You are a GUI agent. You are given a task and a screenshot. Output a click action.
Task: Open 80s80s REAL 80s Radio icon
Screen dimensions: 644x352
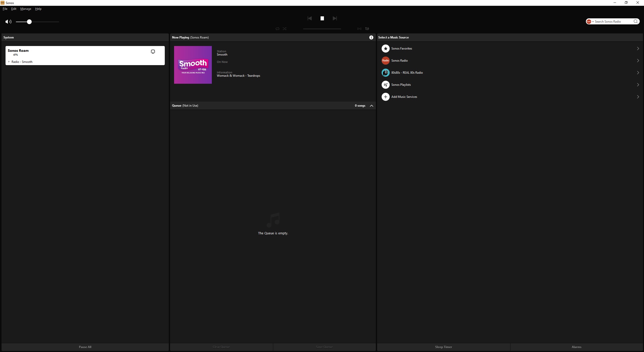tap(385, 73)
